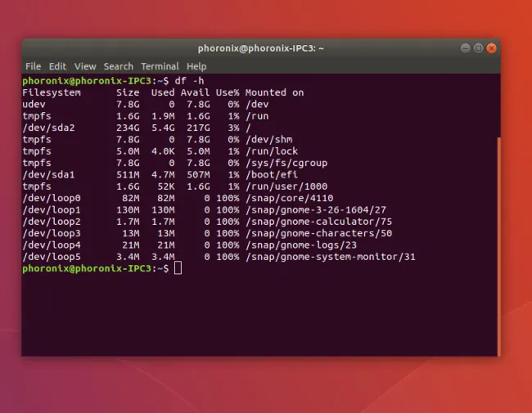Click the 'Filesystem' column header
Viewport: 532px width, 413px height.
pos(52,92)
